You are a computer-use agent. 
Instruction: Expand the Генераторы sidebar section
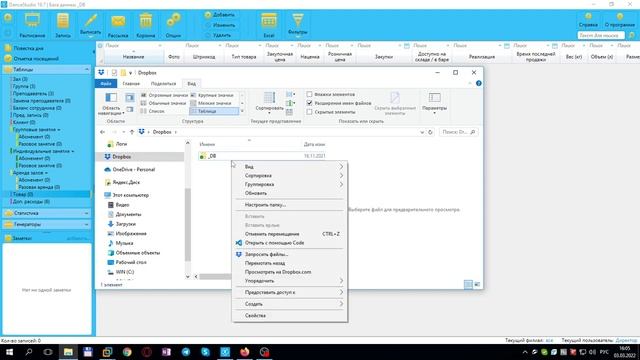tap(87, 224)
